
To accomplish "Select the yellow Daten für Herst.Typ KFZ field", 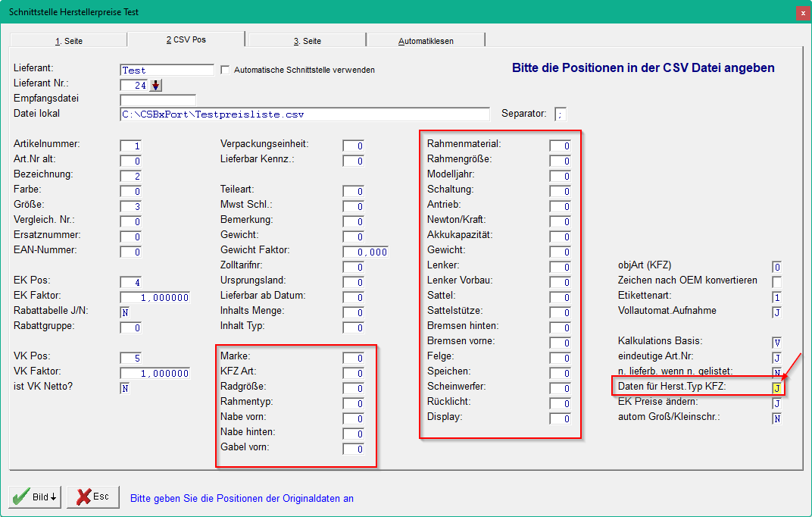I will click(x=776, y=388).
